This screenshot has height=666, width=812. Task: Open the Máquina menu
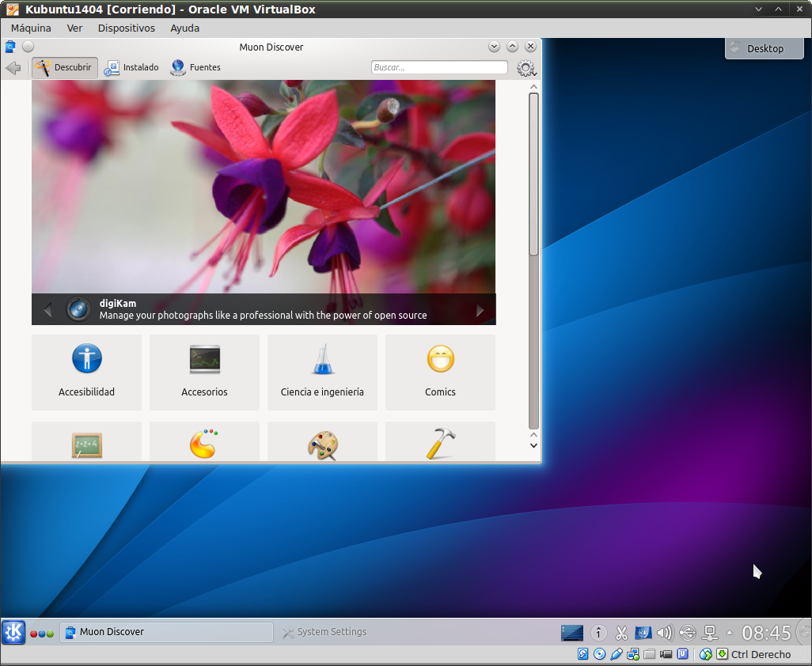tap(31, 28)
